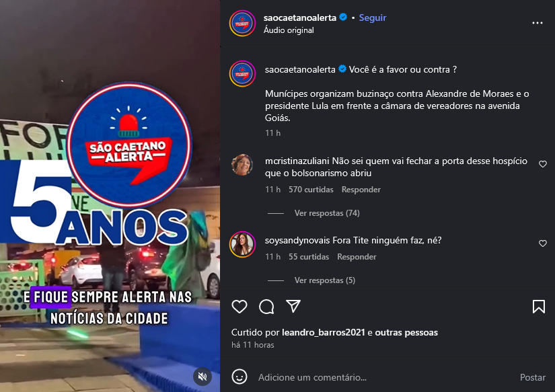Screen dimensions: 555x392
Task: Like the post with the heart icon
Action: click(239, 307)
